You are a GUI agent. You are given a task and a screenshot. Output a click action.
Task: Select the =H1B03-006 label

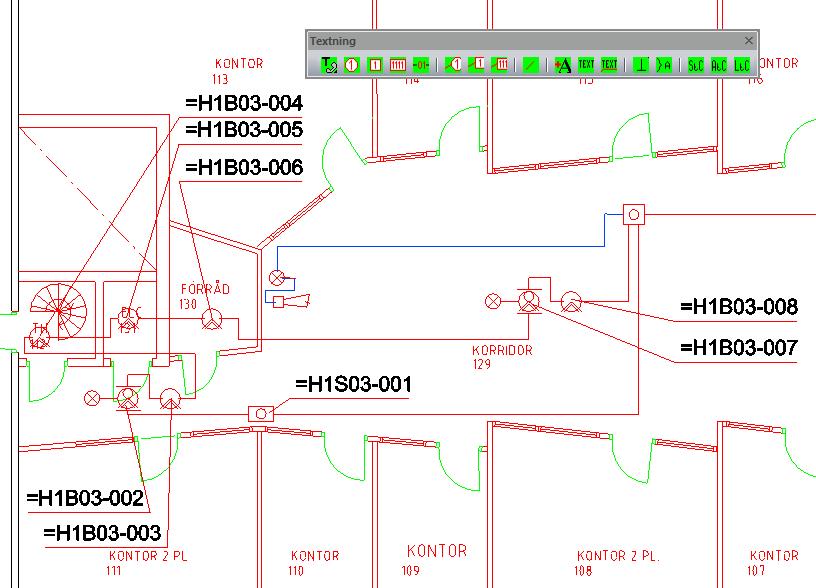pyautogui.click(x=244, y=168)
